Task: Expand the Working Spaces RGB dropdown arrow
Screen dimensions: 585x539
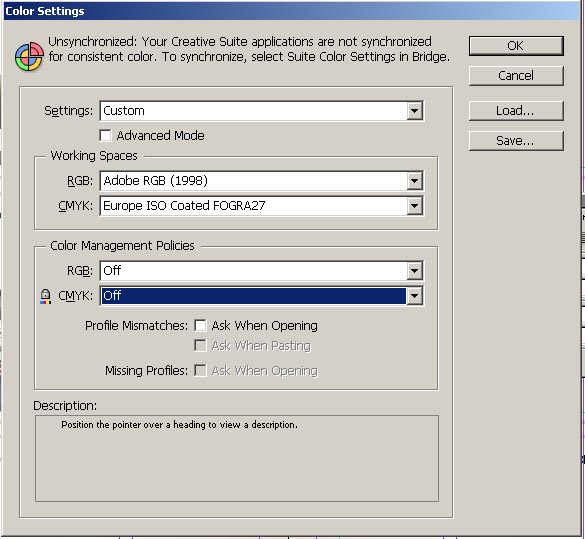Action: coord(414,181)
